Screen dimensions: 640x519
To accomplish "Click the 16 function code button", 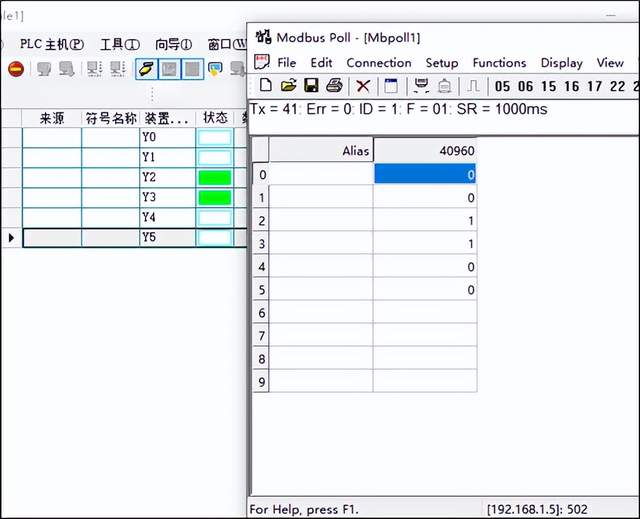I will tap(571, 86).
